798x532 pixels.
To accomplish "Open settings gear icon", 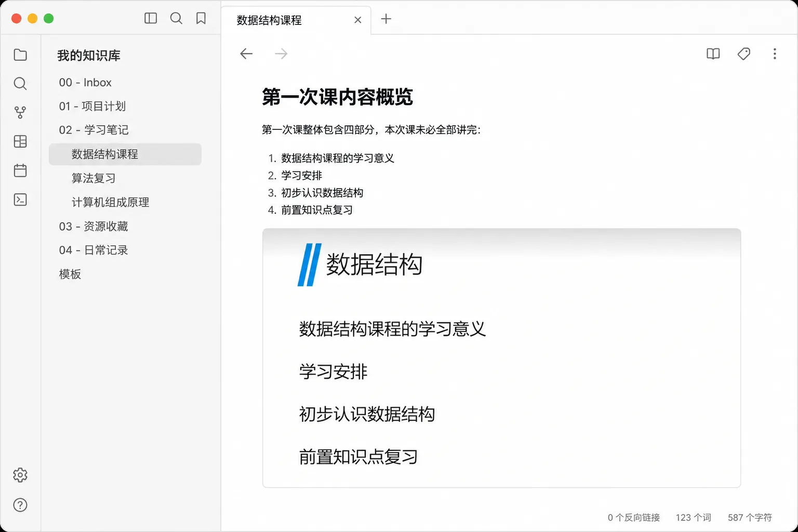I will pyautogui.click(x=20, y=475).
